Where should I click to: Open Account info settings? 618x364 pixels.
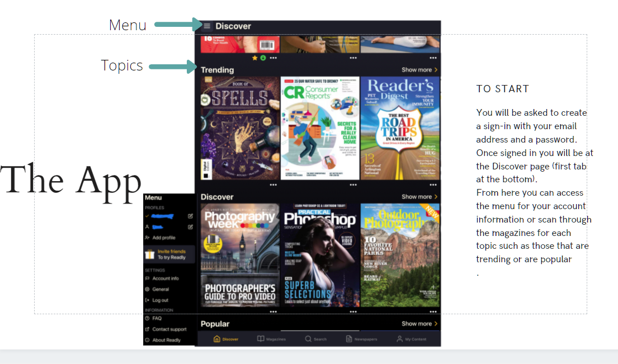tap(162, 278)
